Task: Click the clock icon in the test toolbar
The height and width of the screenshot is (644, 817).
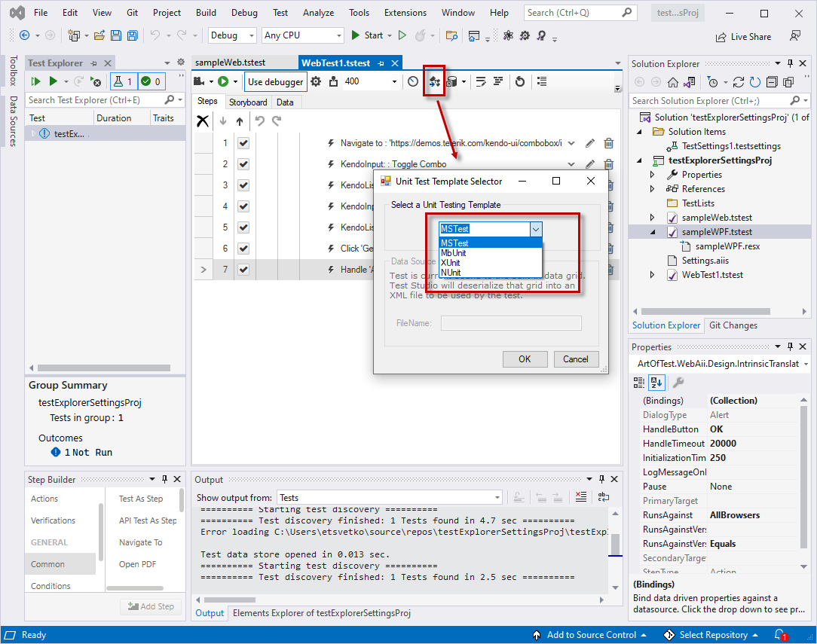Action: [x=413, y=81]
